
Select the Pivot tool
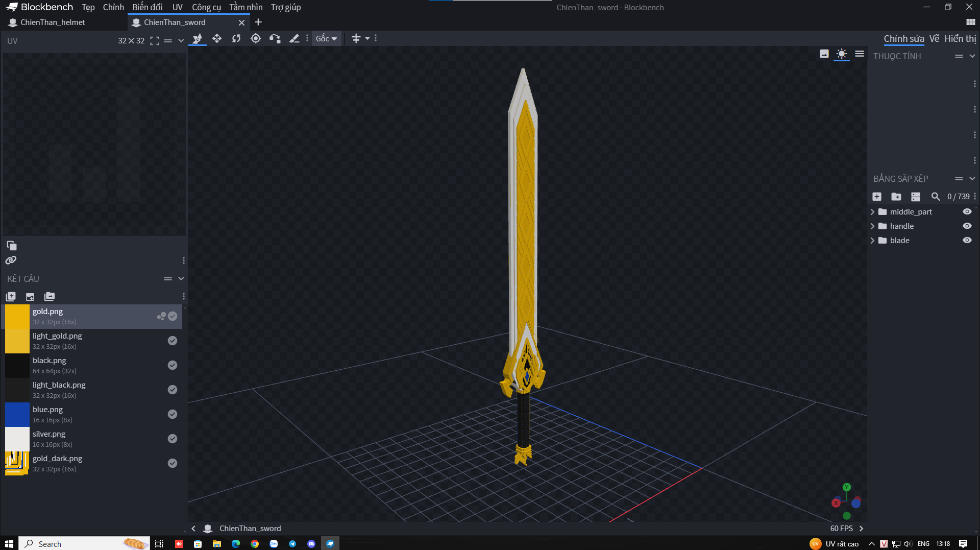[256, 39]
